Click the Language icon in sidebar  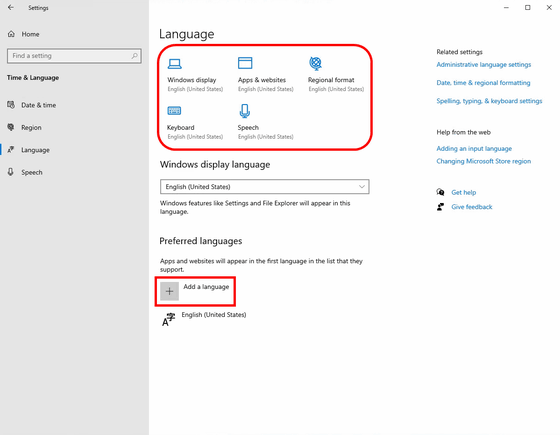click(11, 150)
